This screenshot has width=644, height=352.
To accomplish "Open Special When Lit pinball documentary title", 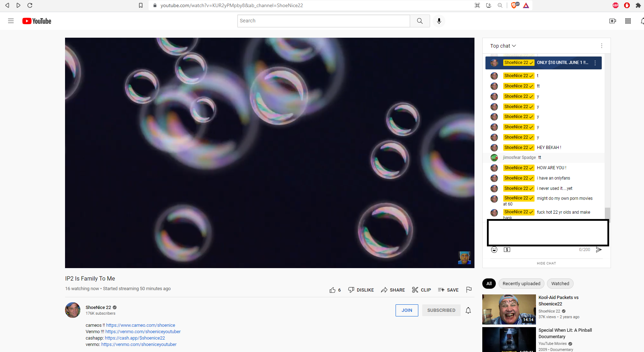I will pos(565,334).
